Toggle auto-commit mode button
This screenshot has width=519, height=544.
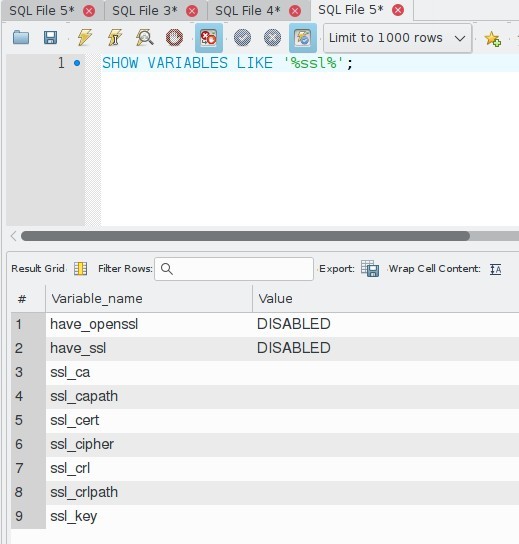303,37
